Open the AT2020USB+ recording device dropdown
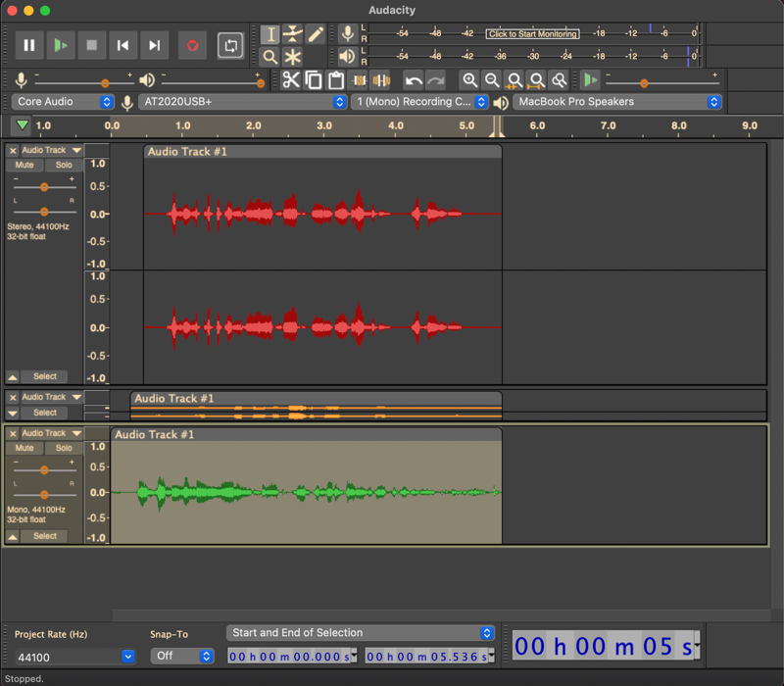 coord(242,102)
